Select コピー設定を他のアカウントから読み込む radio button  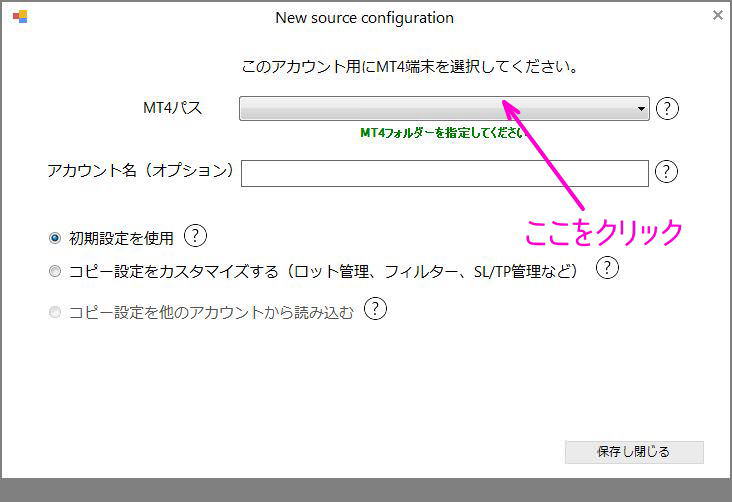[55, 311]
